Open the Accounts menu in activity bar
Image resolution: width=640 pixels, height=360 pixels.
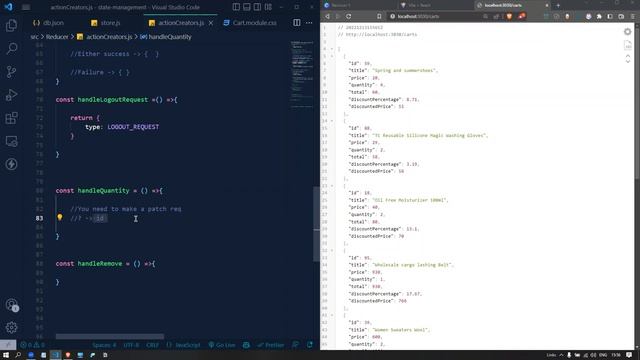pyautogui.click(x=11, y=304)
